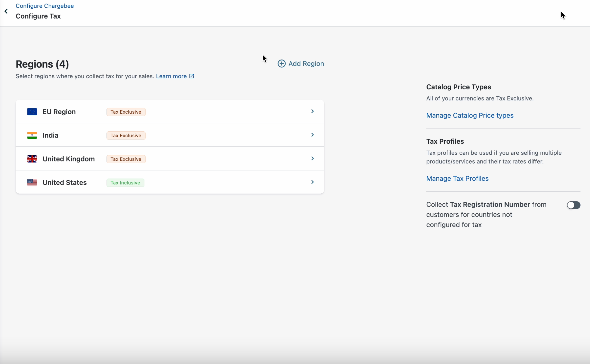Screen dimensions: 590x364
Task: Click the back arrow icon
Action: pos(6,11)
